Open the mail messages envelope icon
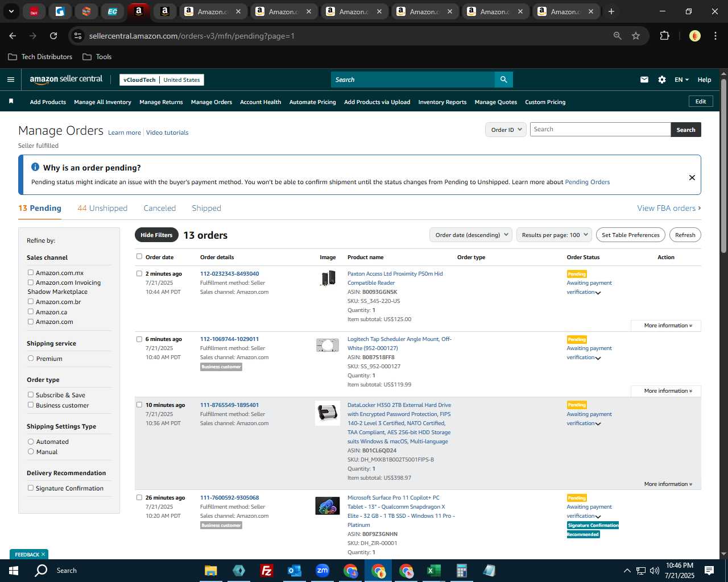 point(644,80)
